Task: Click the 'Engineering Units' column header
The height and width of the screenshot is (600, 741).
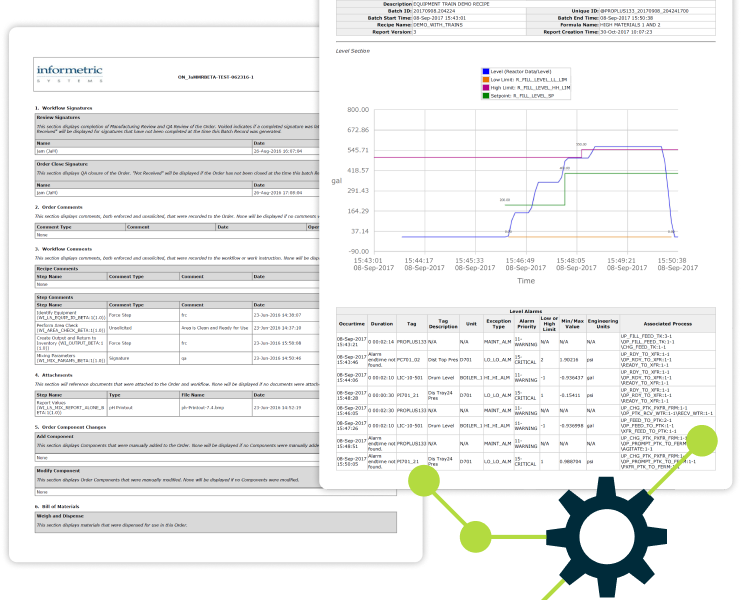Action: [603, 324]
